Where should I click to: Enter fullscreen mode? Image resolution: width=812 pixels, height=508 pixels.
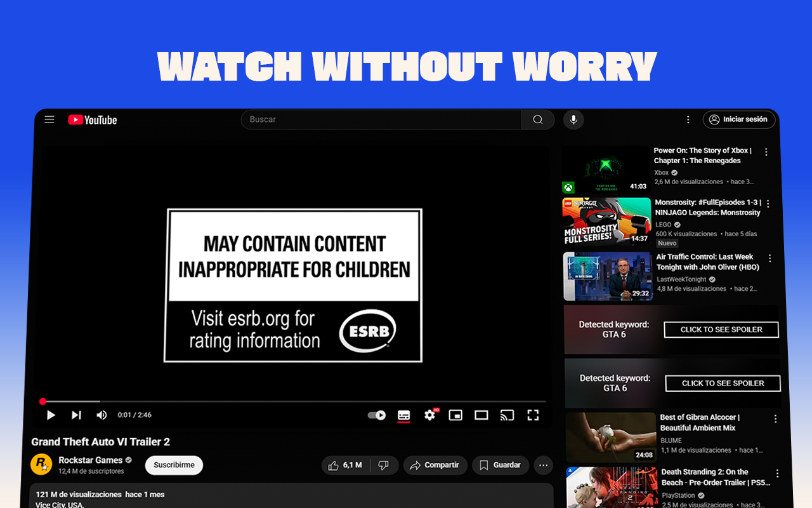[x=533, y=415]
